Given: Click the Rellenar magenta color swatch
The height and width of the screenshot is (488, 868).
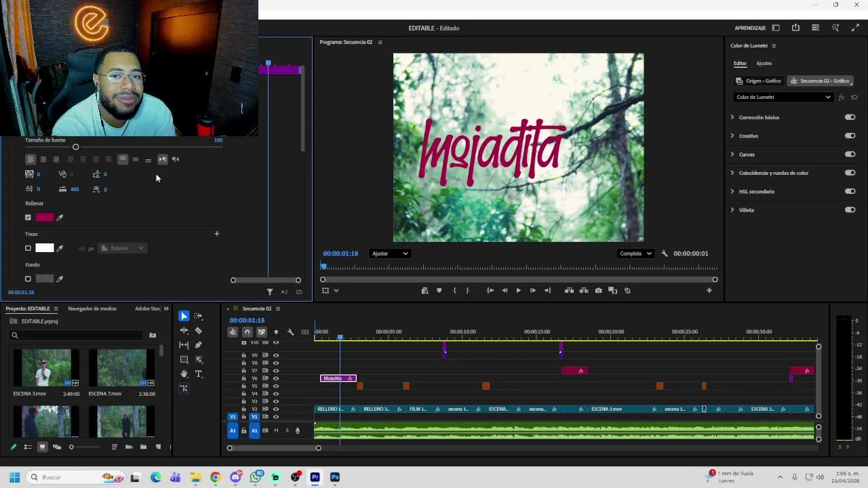Looking at the screenshot, I should pyautogui.click(x=45, y=218).
